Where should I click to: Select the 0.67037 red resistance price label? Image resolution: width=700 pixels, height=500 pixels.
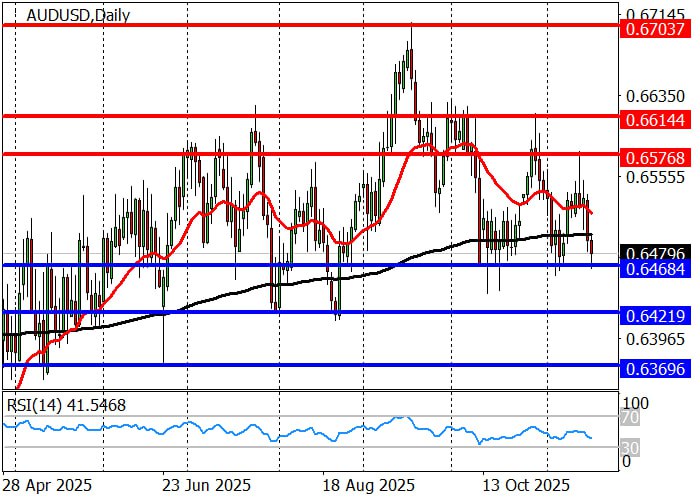(654, 31)
